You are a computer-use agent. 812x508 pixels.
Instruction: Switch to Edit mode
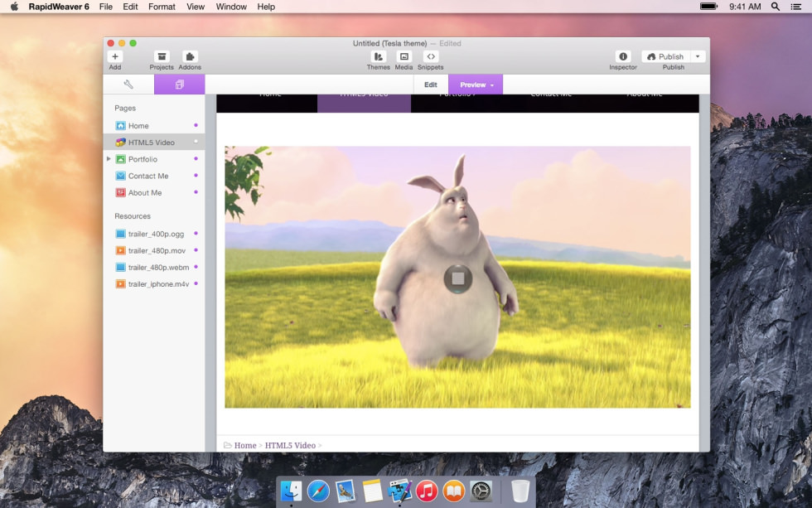431,85
